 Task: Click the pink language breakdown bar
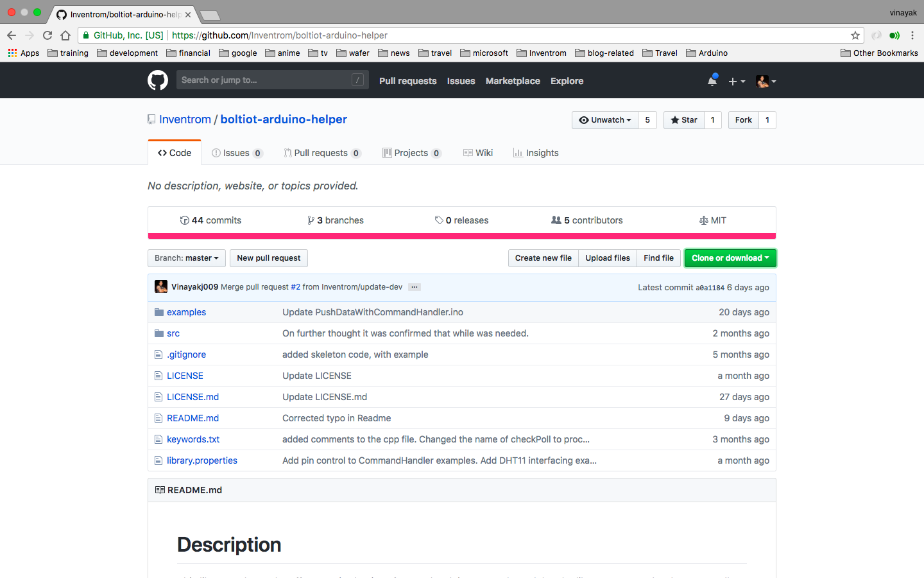461,236
